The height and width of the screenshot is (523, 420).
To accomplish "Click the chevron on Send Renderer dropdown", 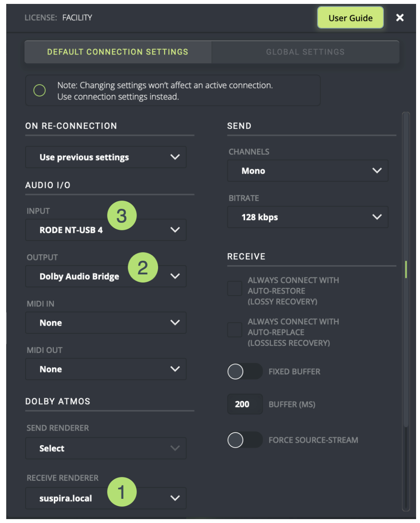I will [175, 448].
